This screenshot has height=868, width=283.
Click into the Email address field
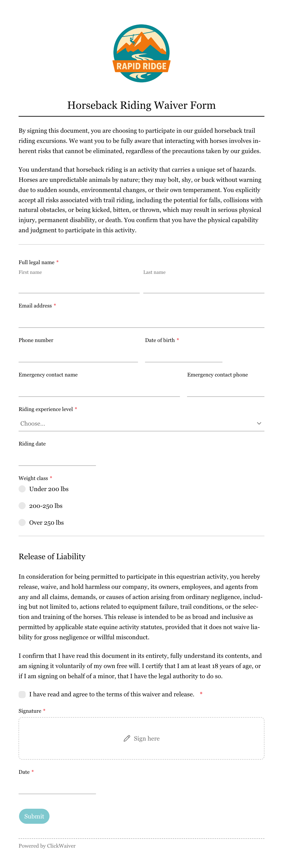141,320
